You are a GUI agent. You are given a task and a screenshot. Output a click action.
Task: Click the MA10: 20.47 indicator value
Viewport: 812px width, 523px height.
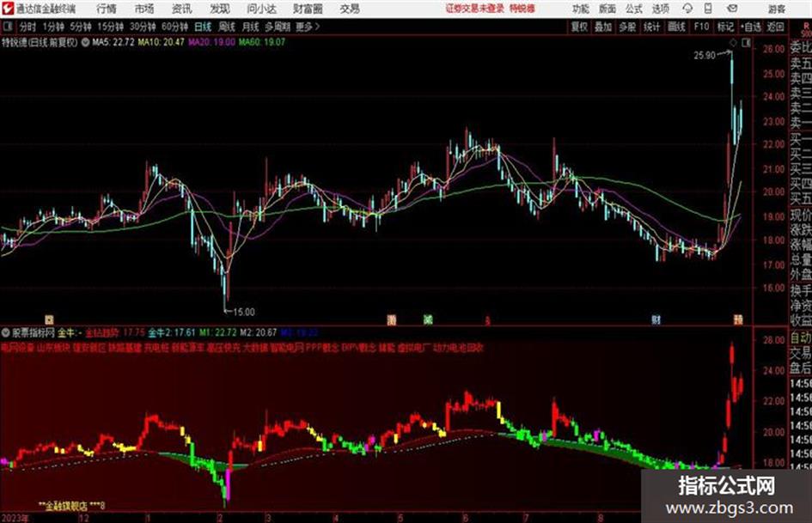coord(161,42)
